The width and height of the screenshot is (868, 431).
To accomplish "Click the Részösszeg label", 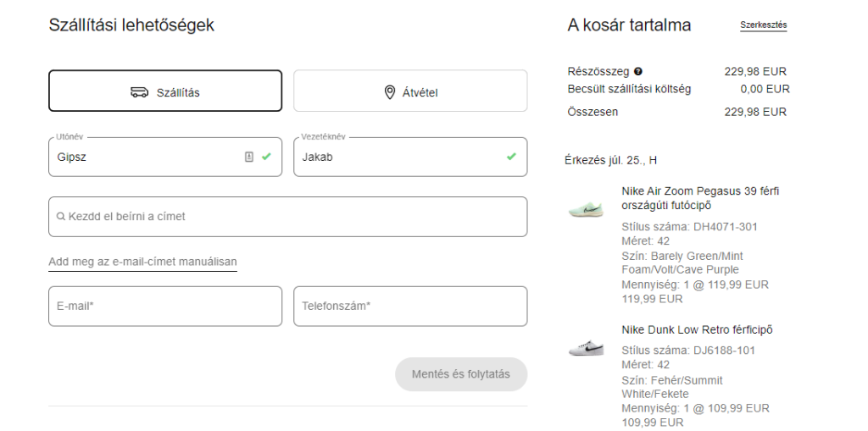I will tap(598, 71).
